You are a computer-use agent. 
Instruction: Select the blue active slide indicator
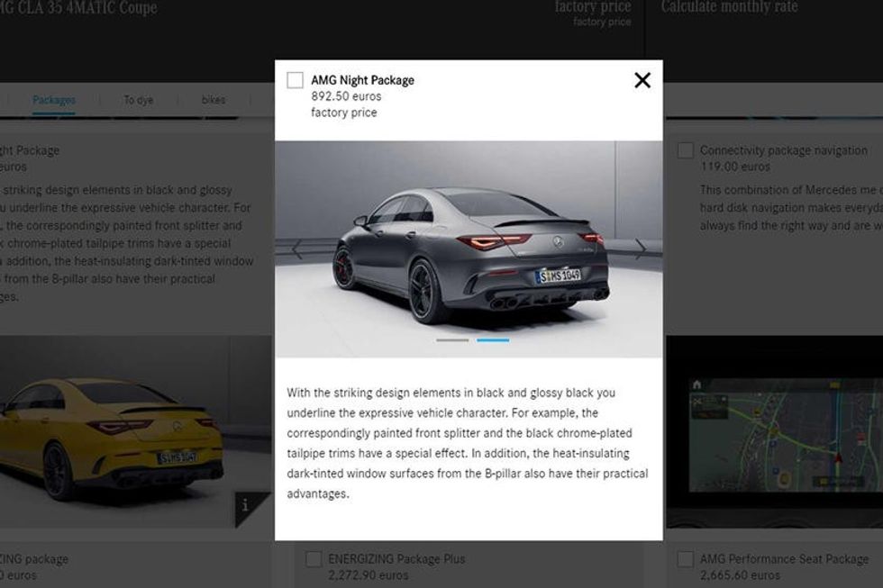[x=493, y=340]
